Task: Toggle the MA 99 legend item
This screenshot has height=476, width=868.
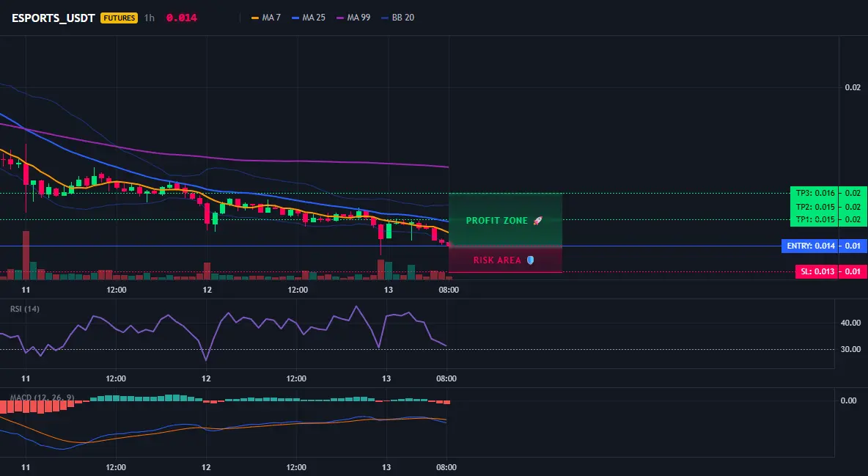Action: pos(353,18)
